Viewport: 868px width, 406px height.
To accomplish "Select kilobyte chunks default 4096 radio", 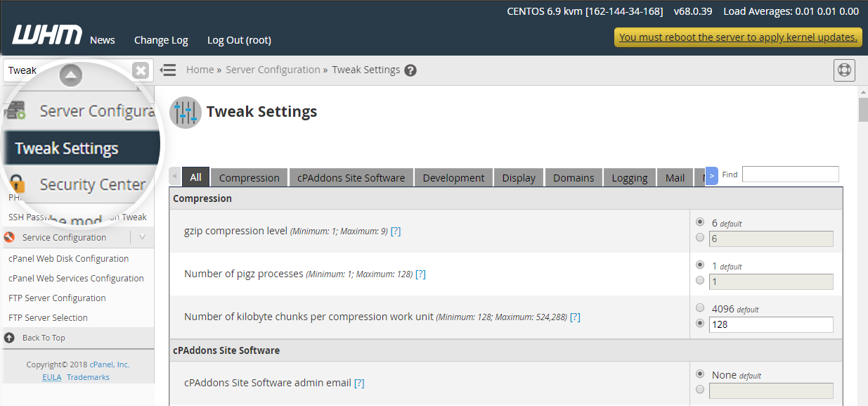I will pos(700,308).
